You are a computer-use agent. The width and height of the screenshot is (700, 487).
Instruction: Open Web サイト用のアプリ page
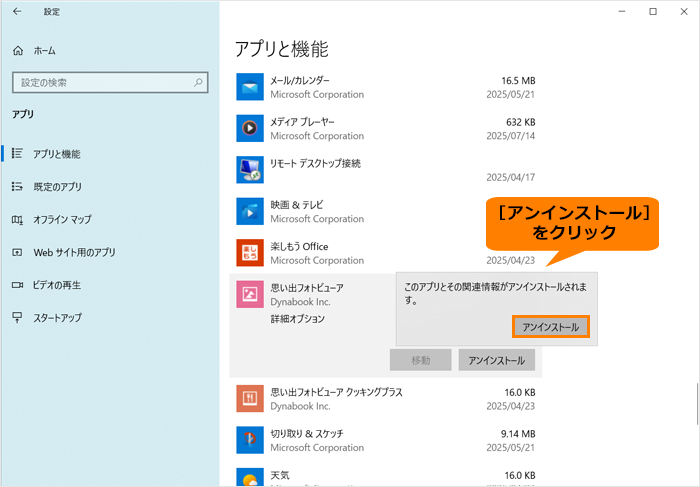click(74, 253)
